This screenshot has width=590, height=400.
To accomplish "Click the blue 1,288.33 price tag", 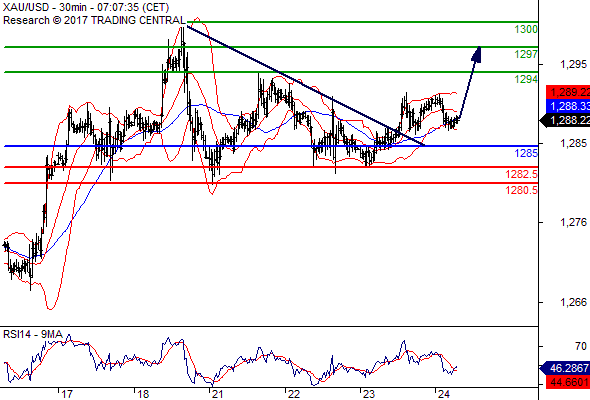I will point(568,106).
